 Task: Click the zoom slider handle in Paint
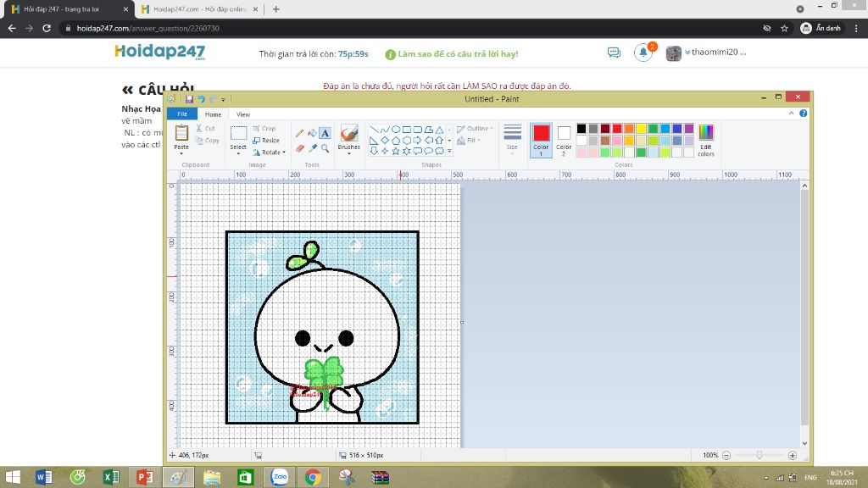759,455
